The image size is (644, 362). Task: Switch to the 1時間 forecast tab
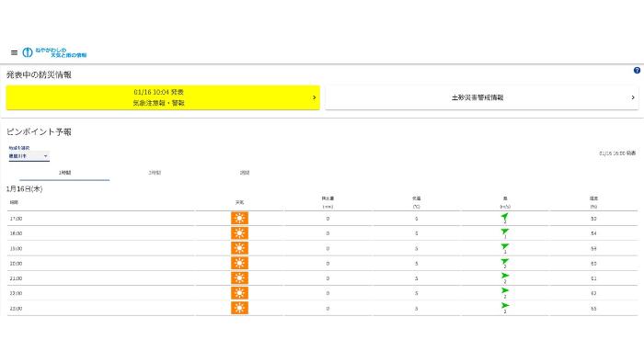tap(64, 173)
